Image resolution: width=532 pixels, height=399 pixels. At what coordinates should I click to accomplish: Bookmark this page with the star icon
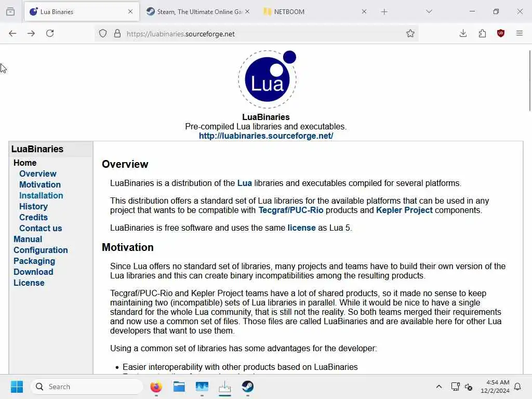(410, 33)
